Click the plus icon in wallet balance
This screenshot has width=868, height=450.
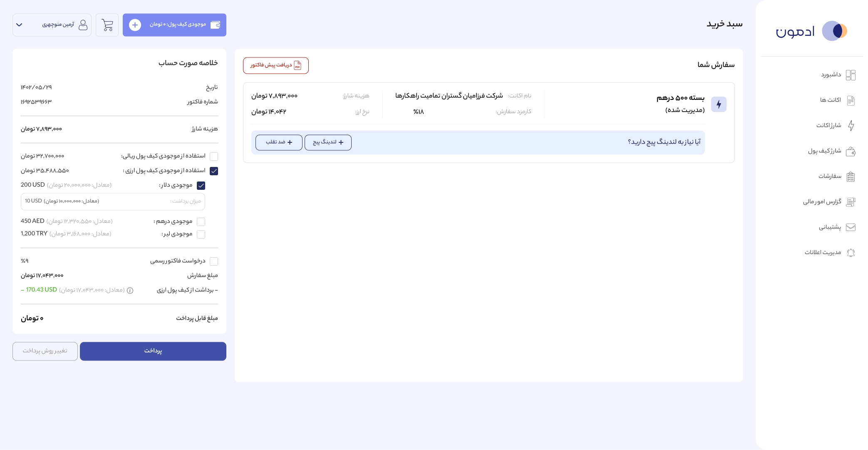tap(135, 25)
